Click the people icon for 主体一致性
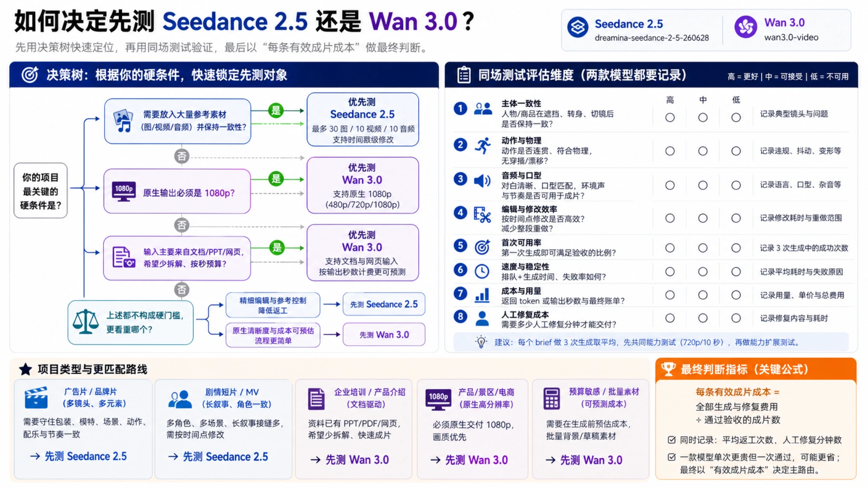 (x=483, y=108)
